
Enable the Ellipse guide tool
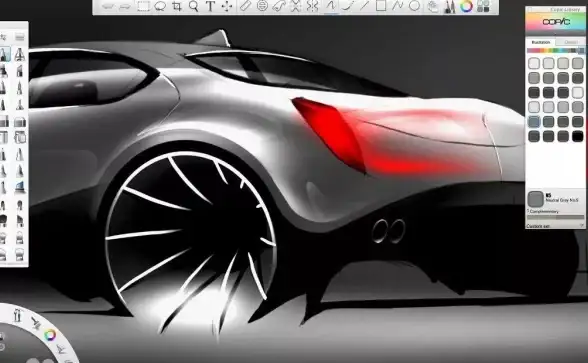click(262, 6)
